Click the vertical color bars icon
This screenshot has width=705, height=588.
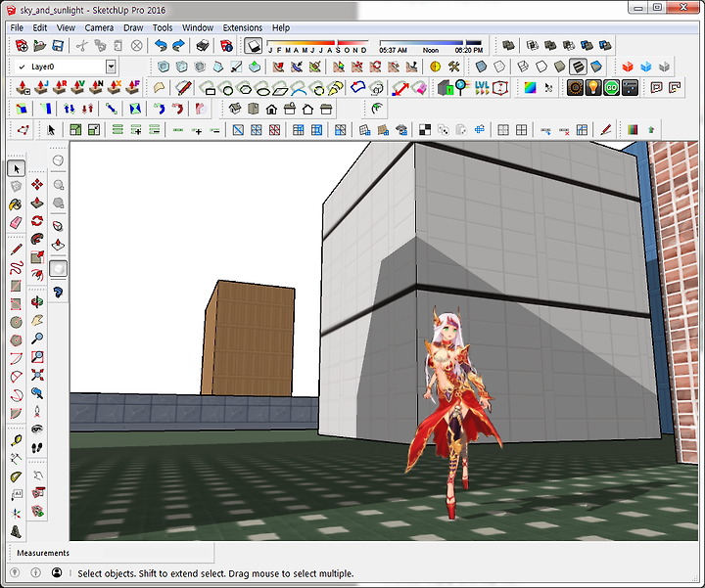click(633, 130)
